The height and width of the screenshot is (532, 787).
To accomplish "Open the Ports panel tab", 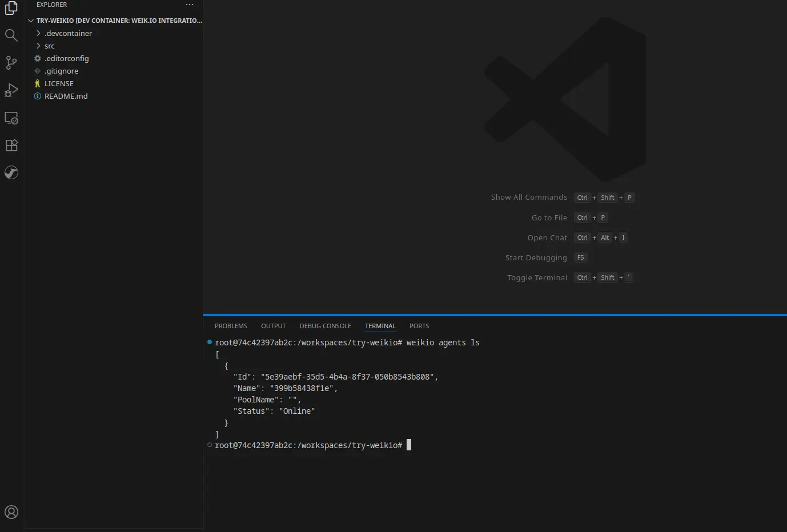I will click(x=419, y=325).
